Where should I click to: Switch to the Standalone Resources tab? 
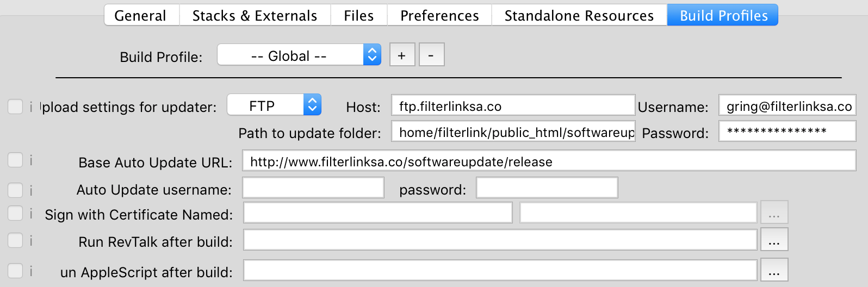[579, 15]
